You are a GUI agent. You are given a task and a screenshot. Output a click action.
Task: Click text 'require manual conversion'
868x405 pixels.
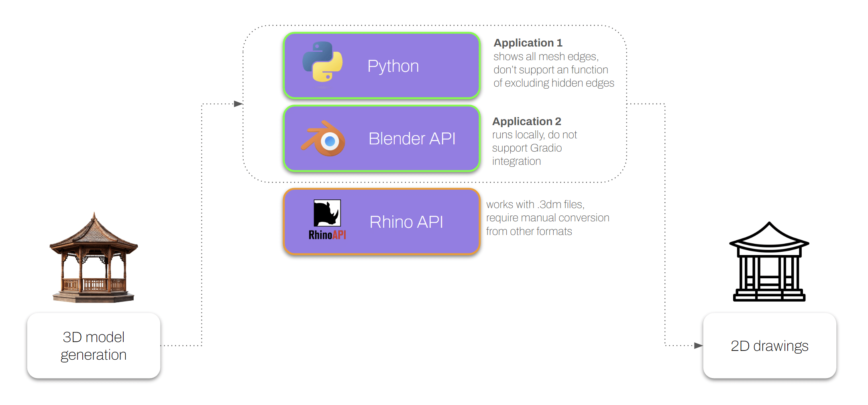click(x=548, y=218)
